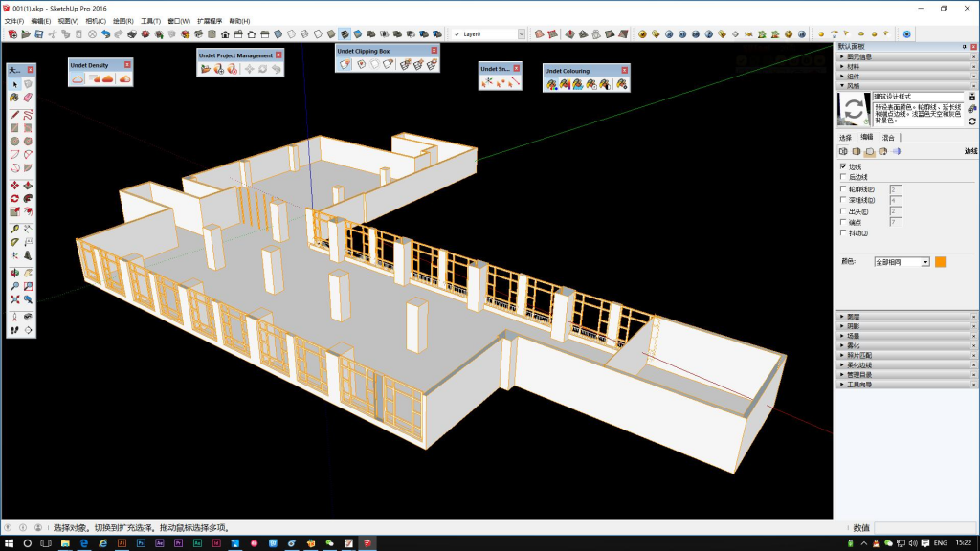The image size is (980, 551).
Task: Select the Tape Measure tool
Action: tap(15, 230)
